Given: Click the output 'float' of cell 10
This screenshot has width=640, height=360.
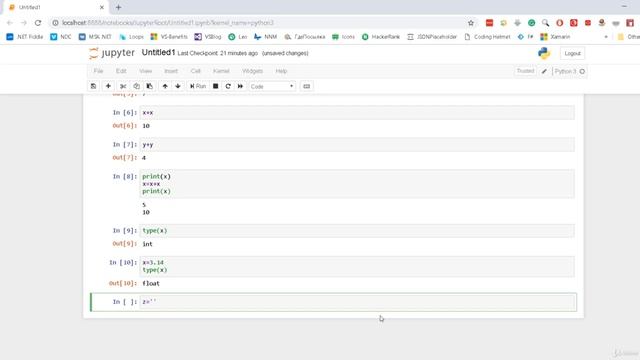Looking at the screenshot, I should [151, 283].
